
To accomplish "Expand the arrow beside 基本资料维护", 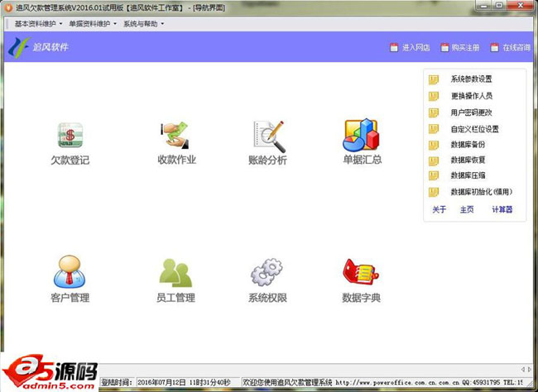I will tap(60, 24).
